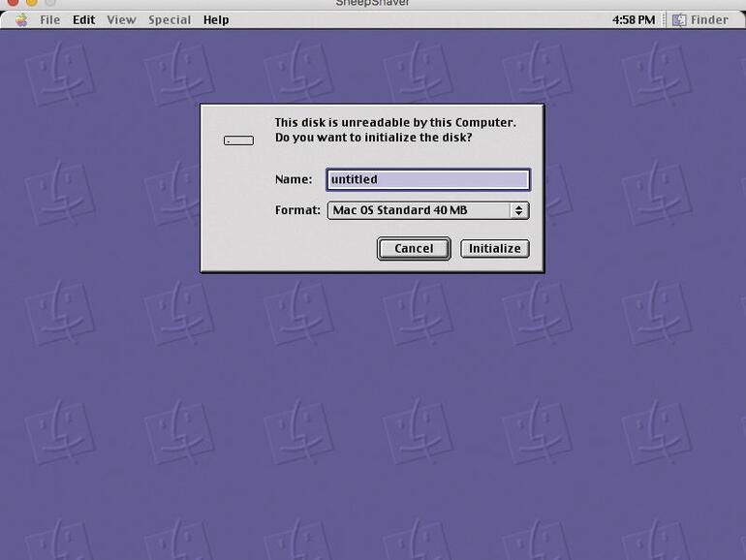
Task: Open the Help menu
Action: (216, 20)
